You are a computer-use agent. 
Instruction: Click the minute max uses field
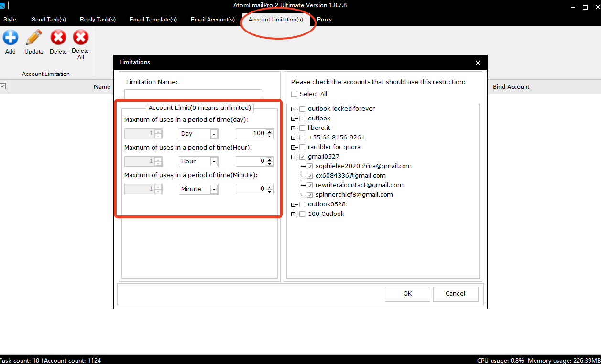251,189
